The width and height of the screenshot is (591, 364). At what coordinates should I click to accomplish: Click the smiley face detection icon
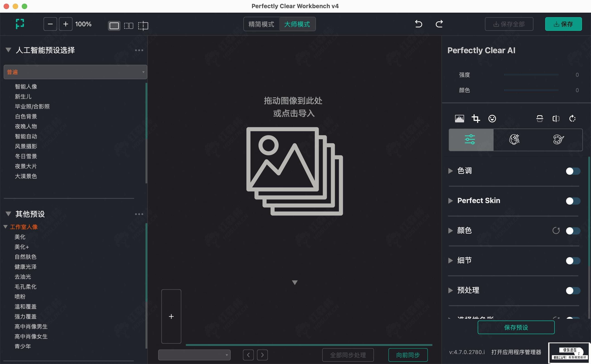pyautogui.click(x=492, y=118)
